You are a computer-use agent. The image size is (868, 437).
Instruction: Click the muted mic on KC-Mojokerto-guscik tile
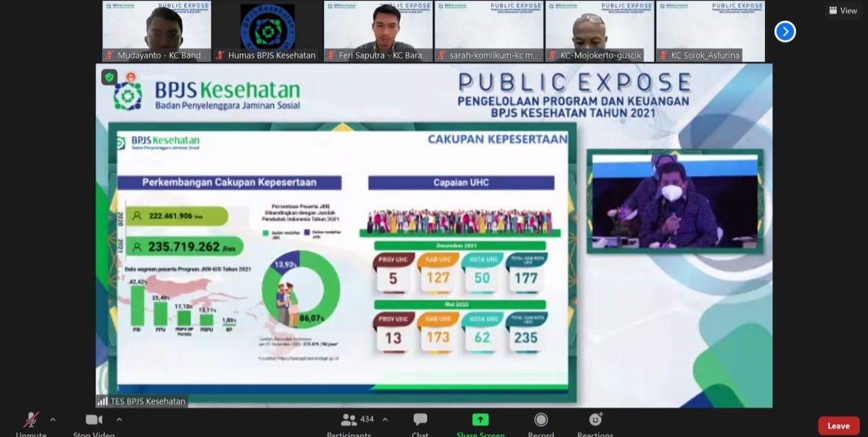pyautogui.click(x=552, y=56)
